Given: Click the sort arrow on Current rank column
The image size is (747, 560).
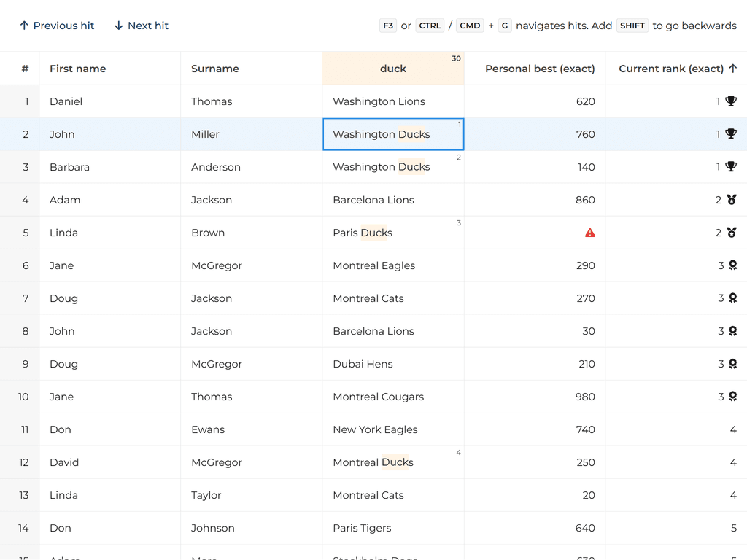Looking at the screenshot, I should pyautogui.click(x=733, y=69).
